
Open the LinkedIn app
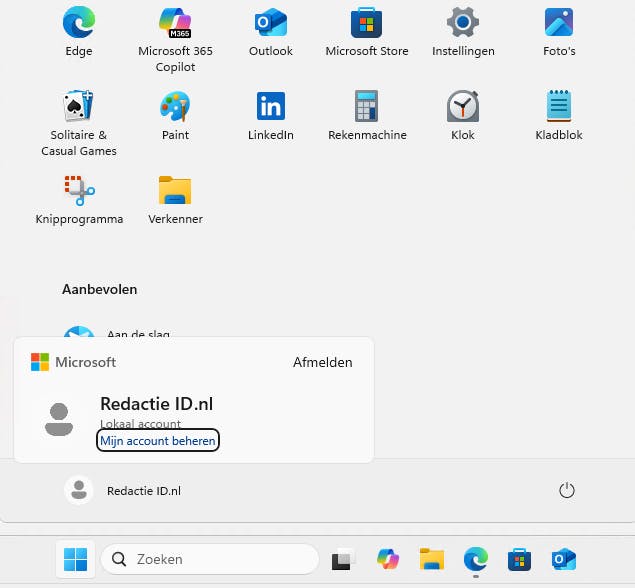pyautogui.click(x=271, y=116)
